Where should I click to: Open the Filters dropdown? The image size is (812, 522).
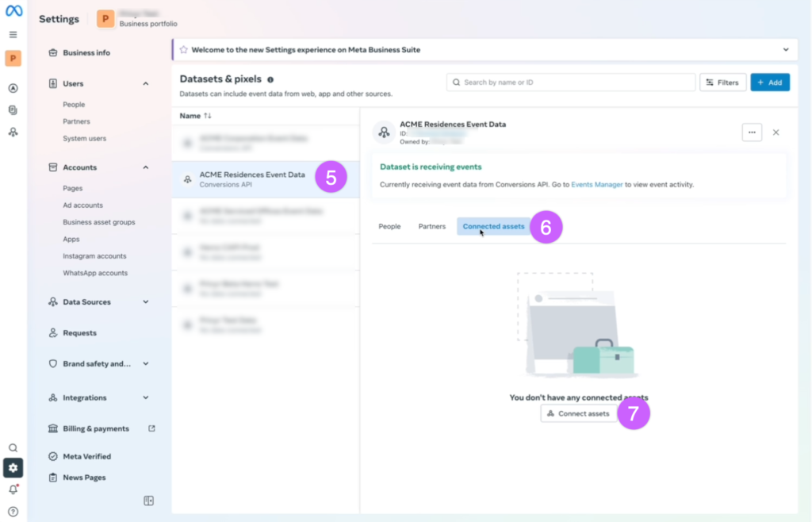[723, 83]
